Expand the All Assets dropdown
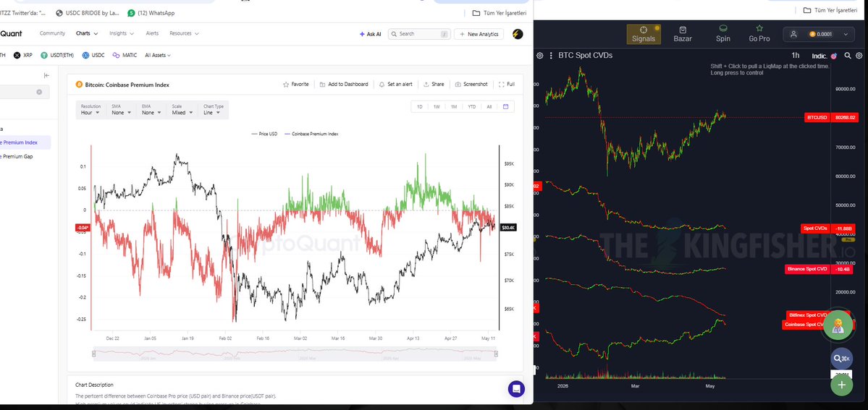 pos(158,56)
